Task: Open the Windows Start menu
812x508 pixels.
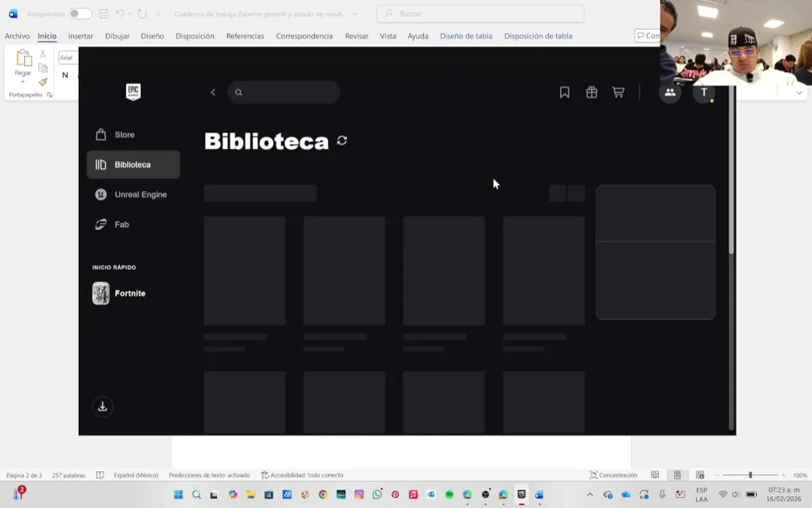Action: [x=178, y=495]
